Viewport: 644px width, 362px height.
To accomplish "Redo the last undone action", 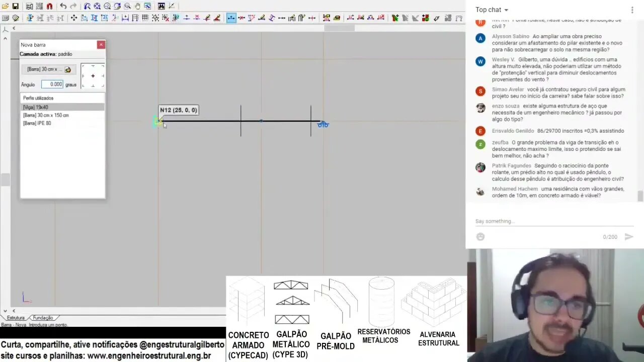I will tap(73, 6).
